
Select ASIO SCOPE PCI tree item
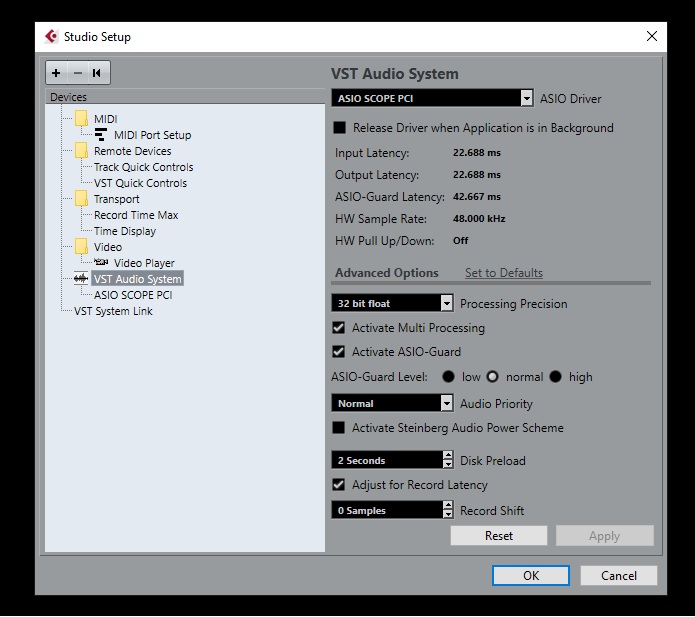pyautogui.click(x=133, y=295)
